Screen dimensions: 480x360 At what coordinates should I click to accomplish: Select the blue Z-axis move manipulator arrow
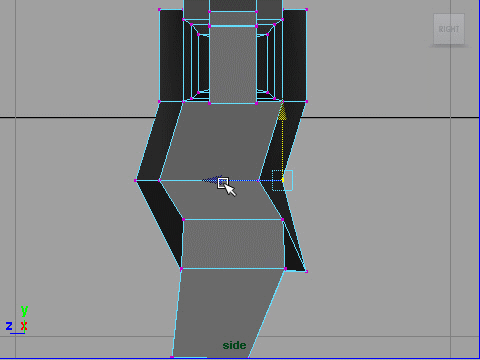click(x=210, y=180)
